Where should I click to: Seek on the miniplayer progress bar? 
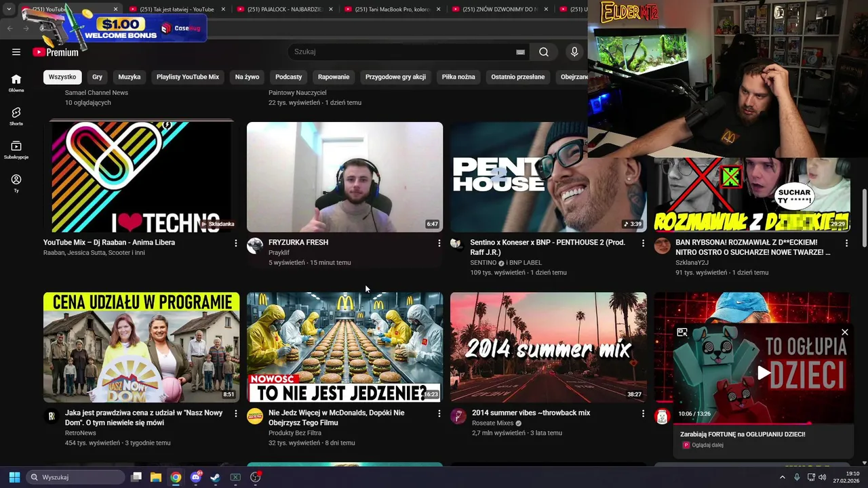pyautogui.click(x=763, y=423)
